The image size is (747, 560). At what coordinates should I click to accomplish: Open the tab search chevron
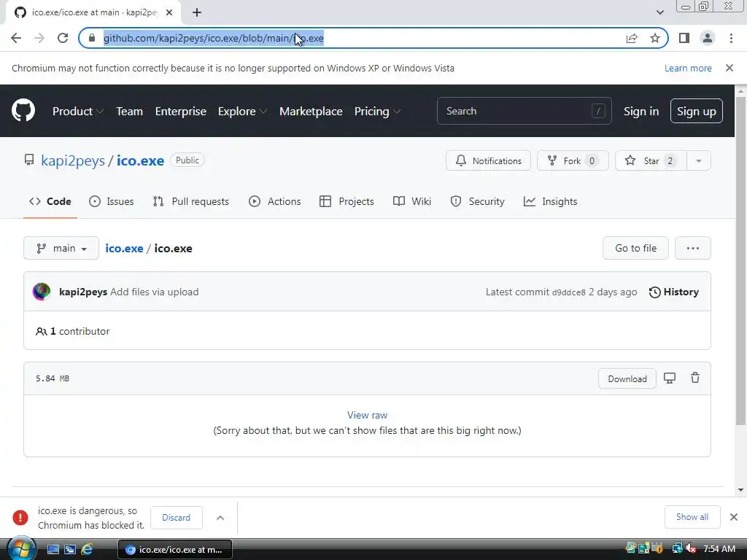[x=659, y=12]
